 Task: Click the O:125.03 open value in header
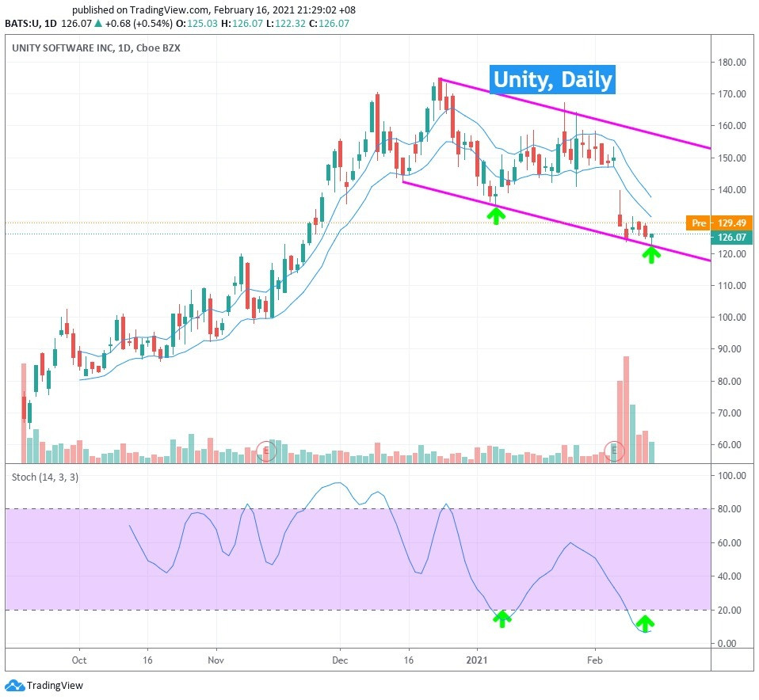196,23
